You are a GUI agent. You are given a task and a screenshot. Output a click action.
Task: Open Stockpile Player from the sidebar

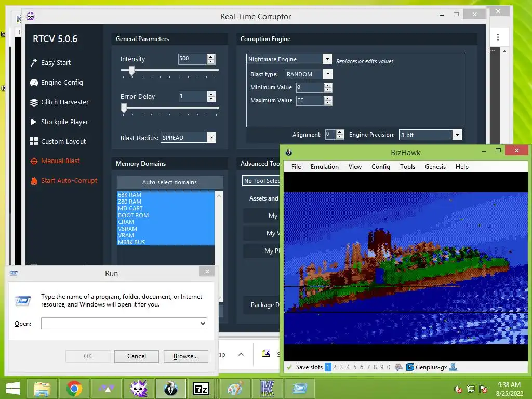click(x=59, y=122)
